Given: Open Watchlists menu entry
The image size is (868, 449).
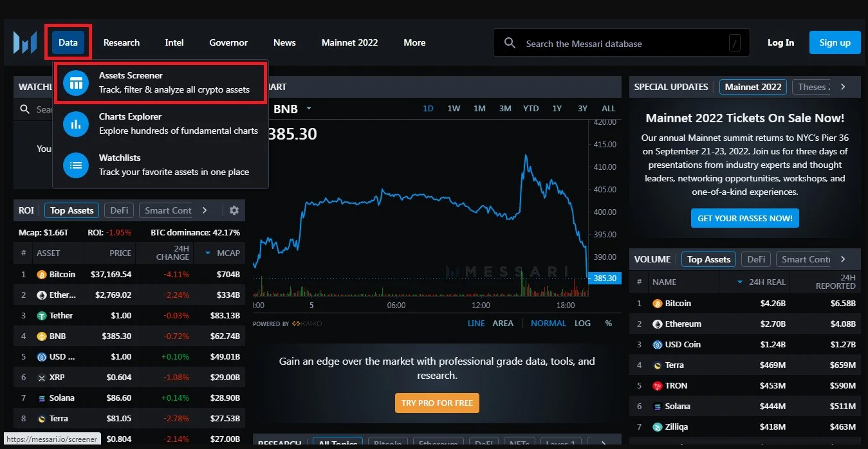Looking at the screenshot, I should coord(161,165).
